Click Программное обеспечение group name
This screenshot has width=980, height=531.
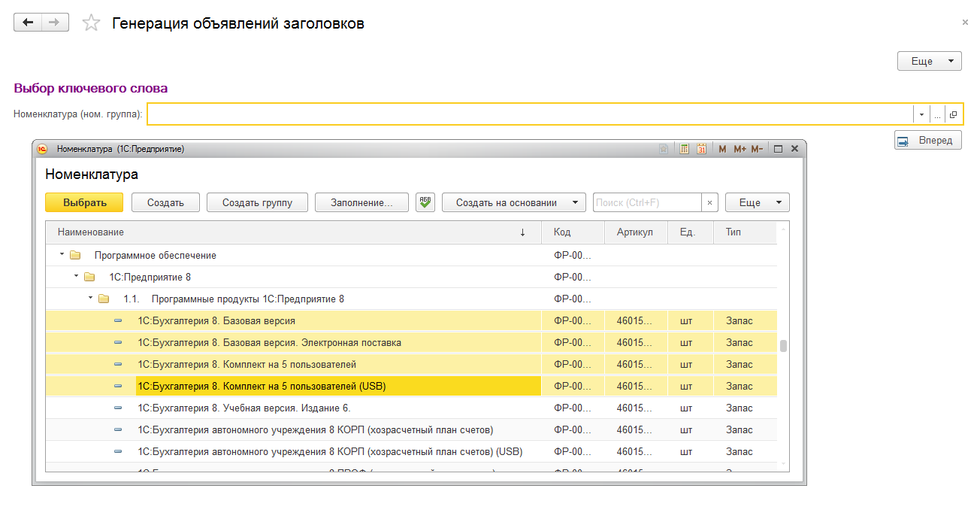point(156,256)
